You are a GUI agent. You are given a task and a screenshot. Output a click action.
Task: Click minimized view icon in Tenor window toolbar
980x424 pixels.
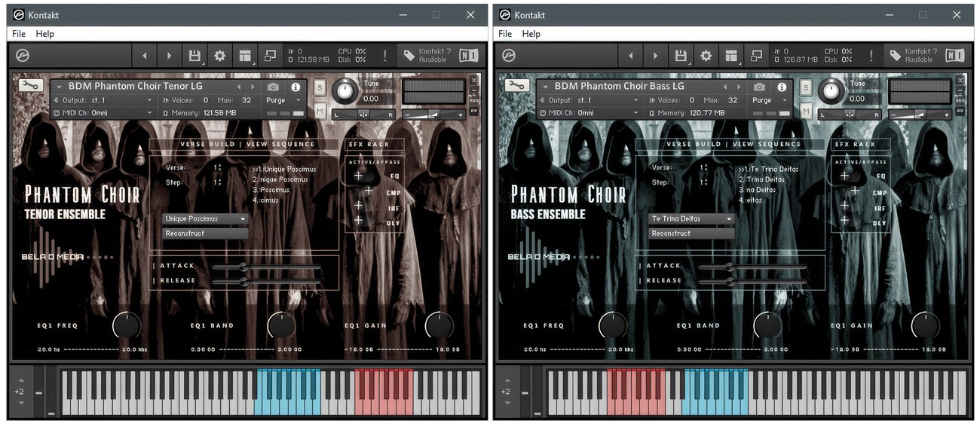270,56
